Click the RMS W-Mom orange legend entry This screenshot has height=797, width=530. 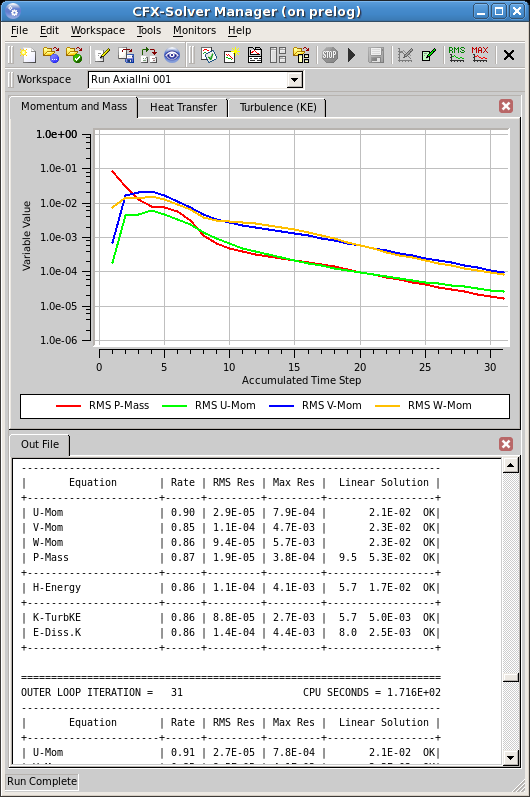[423, 406]
